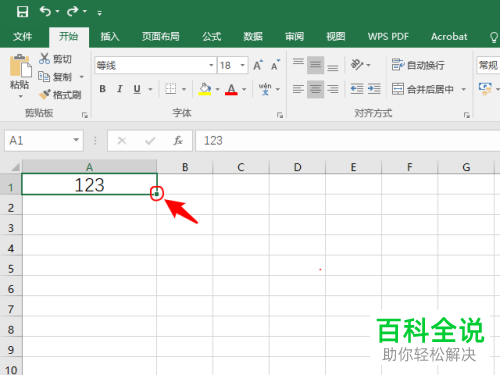This screenshot has height=375, width=500.
Task: Open 合并后居中 dropdown arrow
Action: 463,89
